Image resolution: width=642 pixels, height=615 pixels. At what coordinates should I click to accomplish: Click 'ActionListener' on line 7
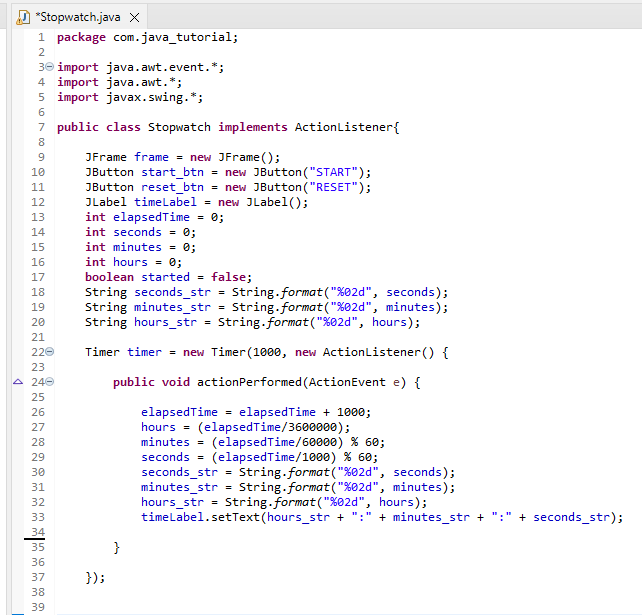pyautogui.click(x=344, y=127)
